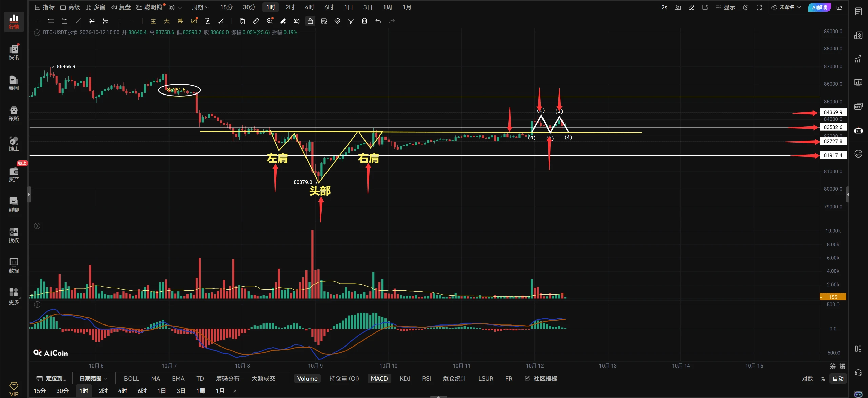Screen dimensions: 868x398
Task: Click the share arrow icon top right
Action: pos(840,7)
